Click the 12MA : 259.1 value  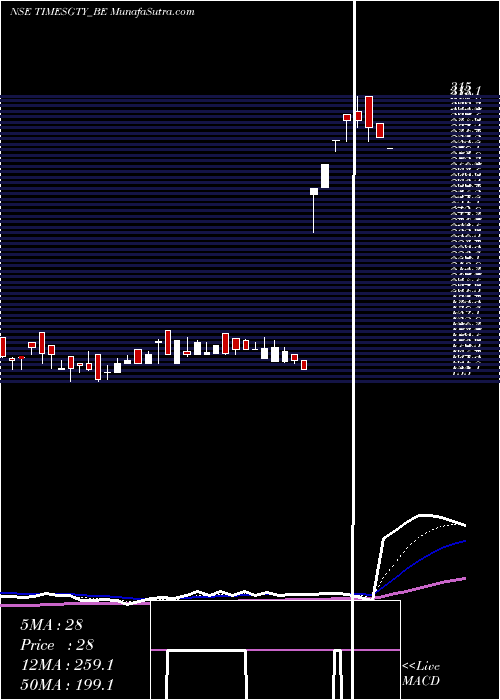tap(67, 665)
